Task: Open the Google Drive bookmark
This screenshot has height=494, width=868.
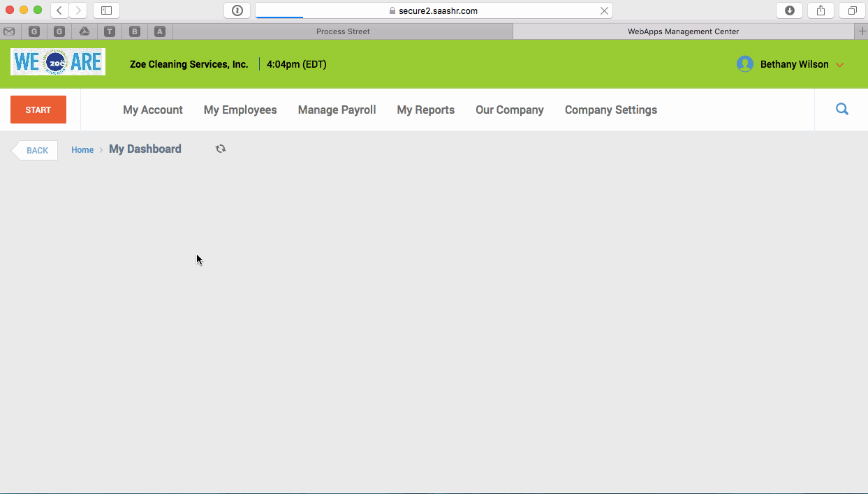Action: [x=84, y=31]
